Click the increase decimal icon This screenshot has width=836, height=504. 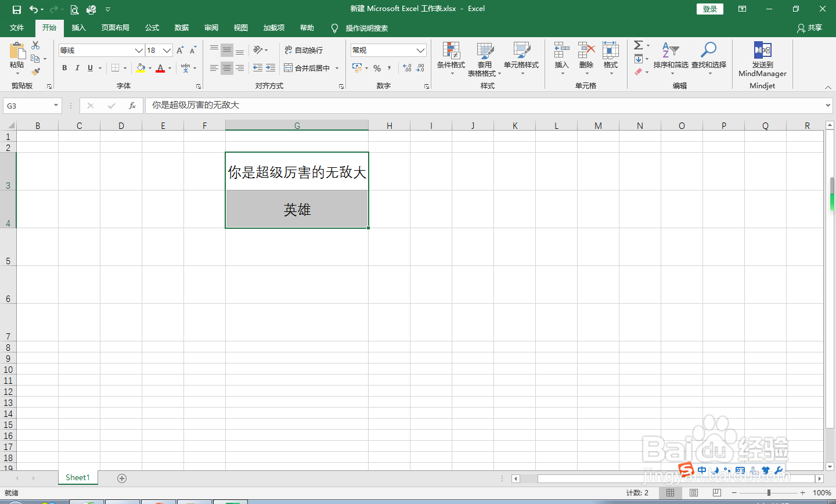(407, 68)
